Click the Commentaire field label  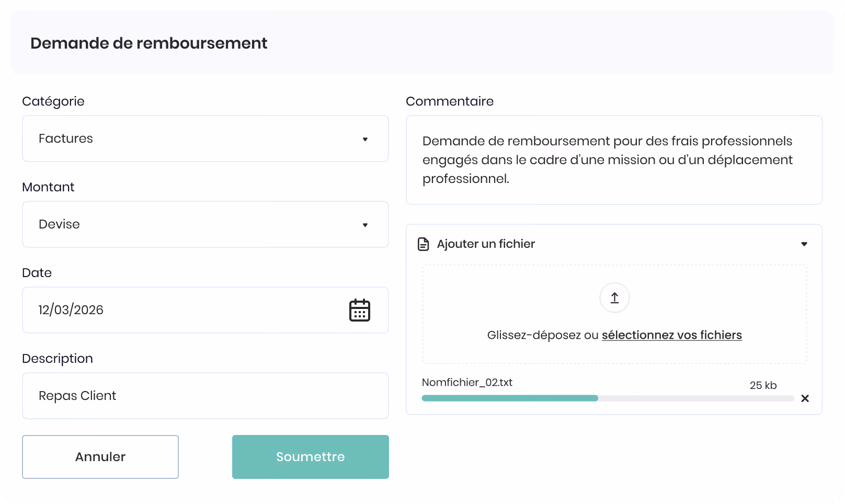[x=450, y=101]
